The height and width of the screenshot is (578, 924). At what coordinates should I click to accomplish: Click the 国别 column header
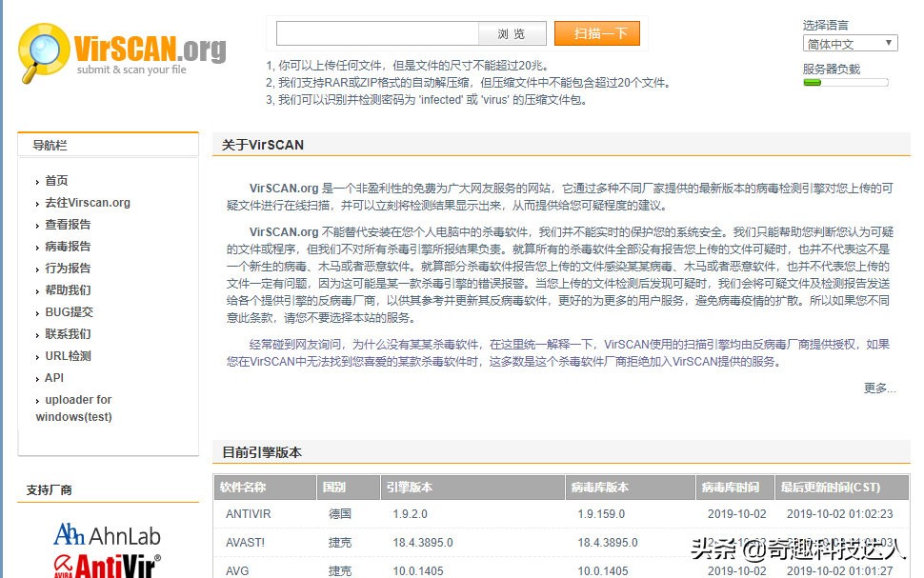[x=349, y=488]
